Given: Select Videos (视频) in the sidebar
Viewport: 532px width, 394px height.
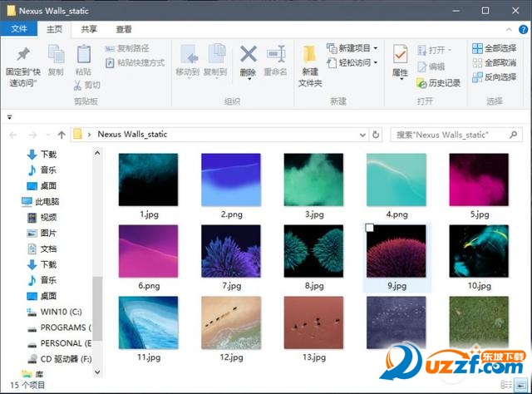Looking at the screenshot, I should coord(42,217).
